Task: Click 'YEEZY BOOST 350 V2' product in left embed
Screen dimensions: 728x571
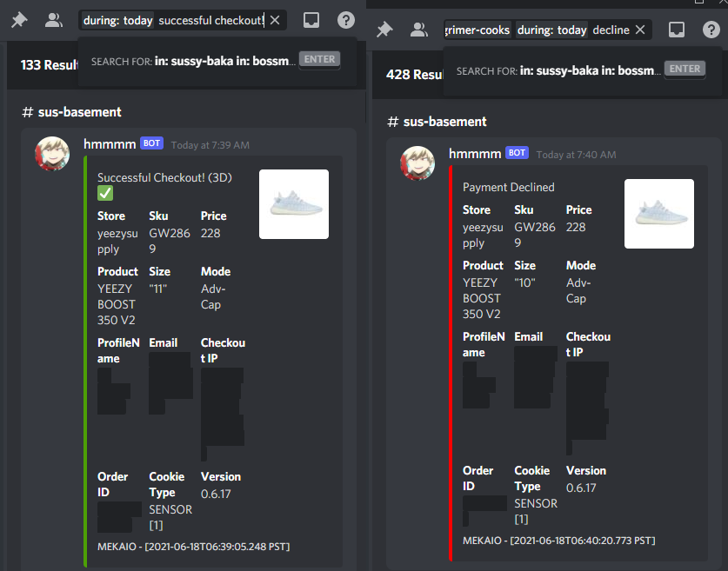Action: click(117, 304)
